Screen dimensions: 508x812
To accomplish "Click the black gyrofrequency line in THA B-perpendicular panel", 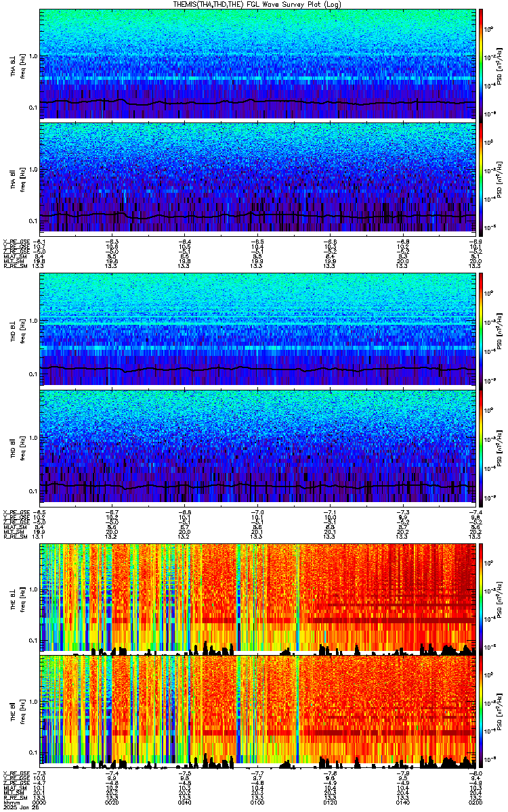I will (x=257, y=102).
